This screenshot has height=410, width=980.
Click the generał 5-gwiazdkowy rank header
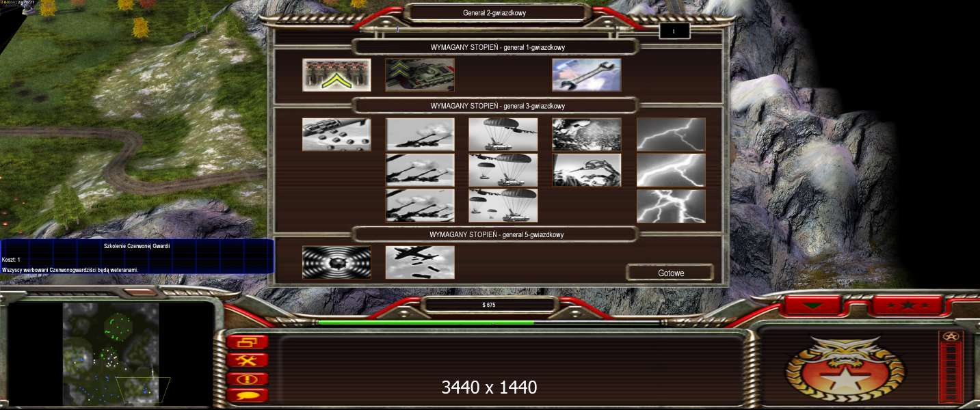[x=497, y=234]
